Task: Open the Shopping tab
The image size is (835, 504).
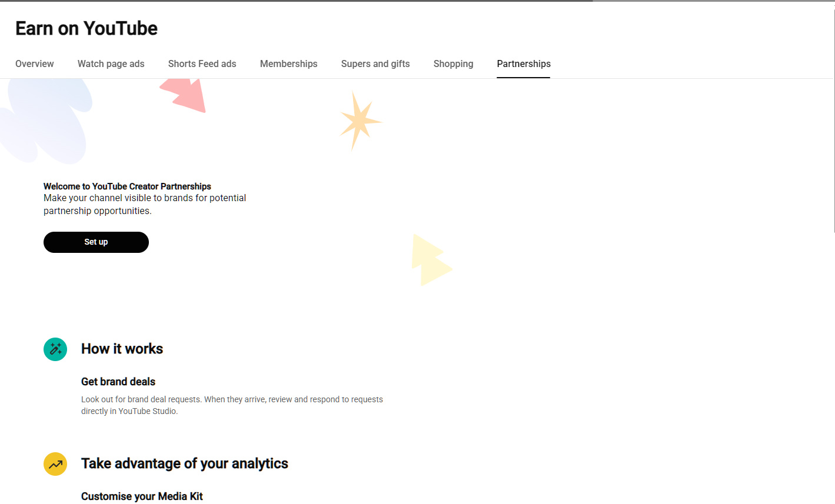Action: (453, 64)
